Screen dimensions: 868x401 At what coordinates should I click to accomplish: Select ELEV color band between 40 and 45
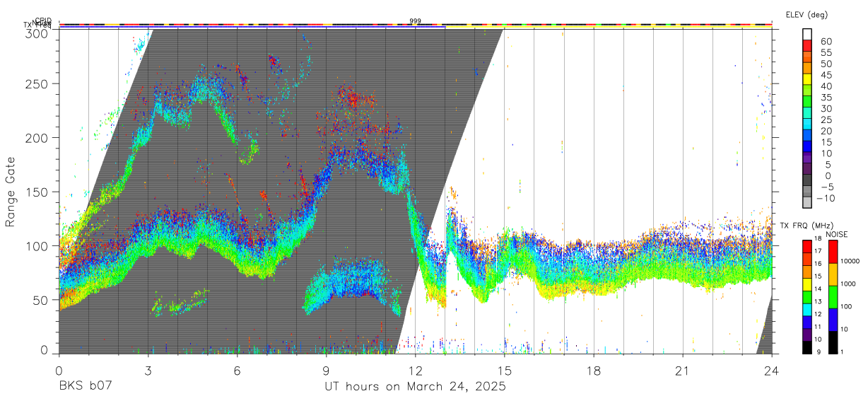click(807, 79)
